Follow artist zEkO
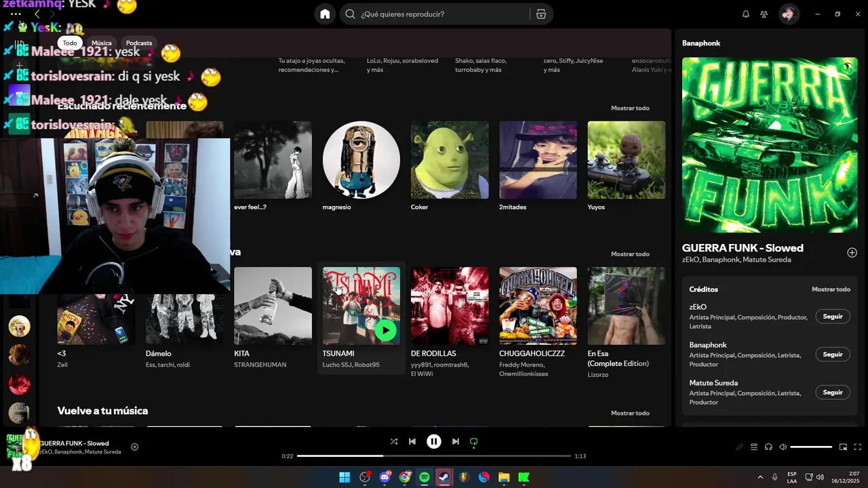Viewport: 868px width, 488px height. click(x=833, y=317)
